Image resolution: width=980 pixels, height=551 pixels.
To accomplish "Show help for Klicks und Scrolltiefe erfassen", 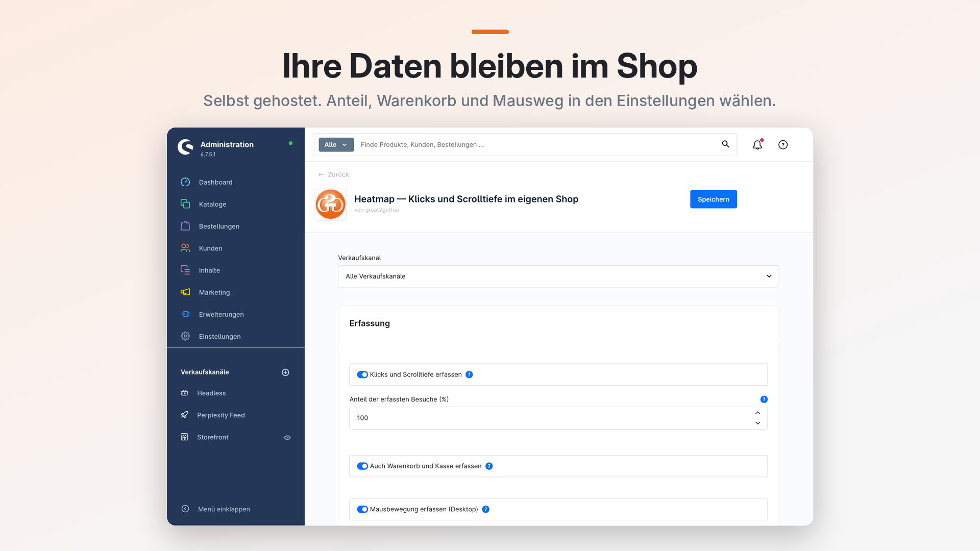I will tap(469, 374).
